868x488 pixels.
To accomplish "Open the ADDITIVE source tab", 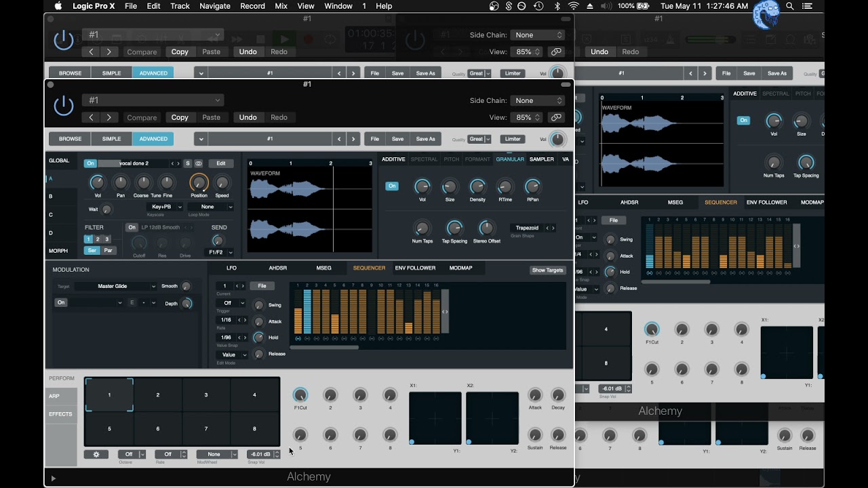I will pyautogui.click(x=393, y=159).
